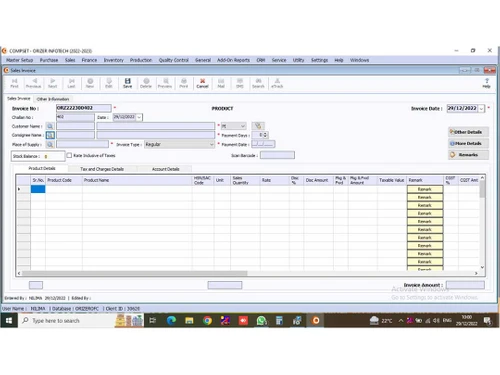
Task: Click into the Invoice No field
Action: [84, 108]
